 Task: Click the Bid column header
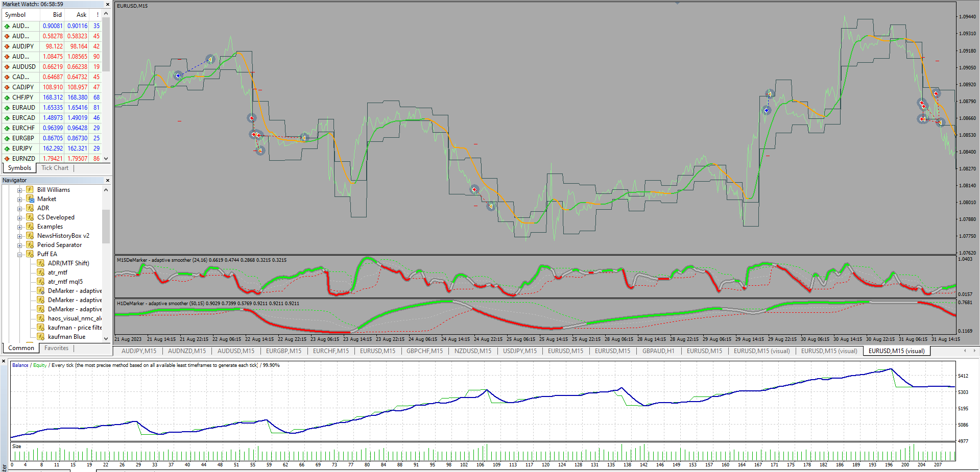[x=52, y=15]
